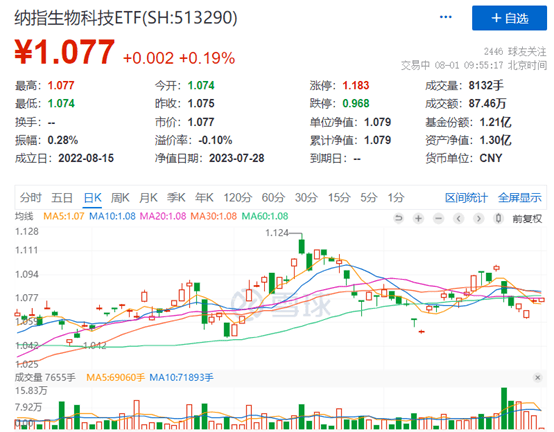Click 振幅 value 0.28%
This screenshot has height=432, width=554.
pyautogui.click(x=63, y=140)
